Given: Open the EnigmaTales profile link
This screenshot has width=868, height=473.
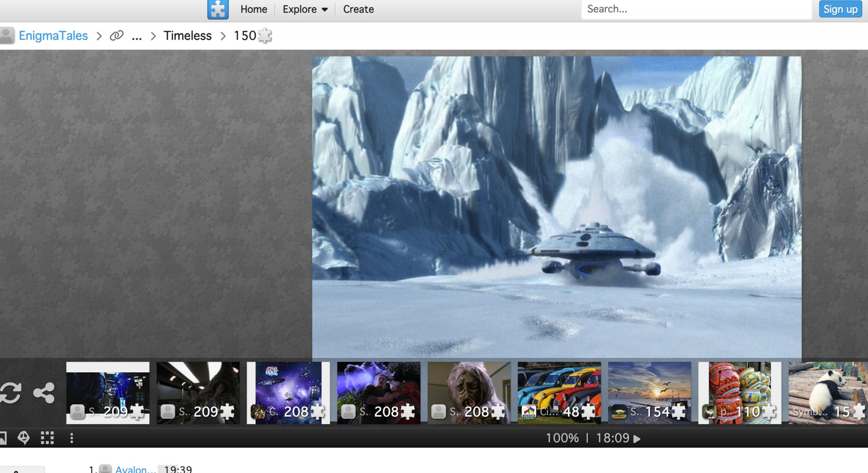Looking at the screenshot, I should tap(53, 36).
